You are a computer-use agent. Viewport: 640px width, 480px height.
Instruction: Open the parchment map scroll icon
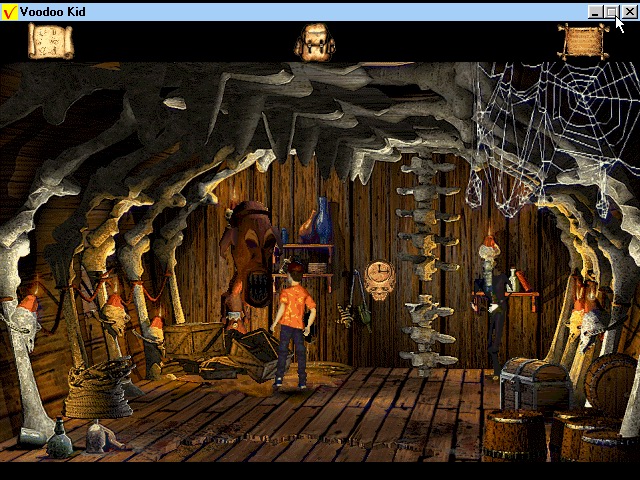(51, 41)
